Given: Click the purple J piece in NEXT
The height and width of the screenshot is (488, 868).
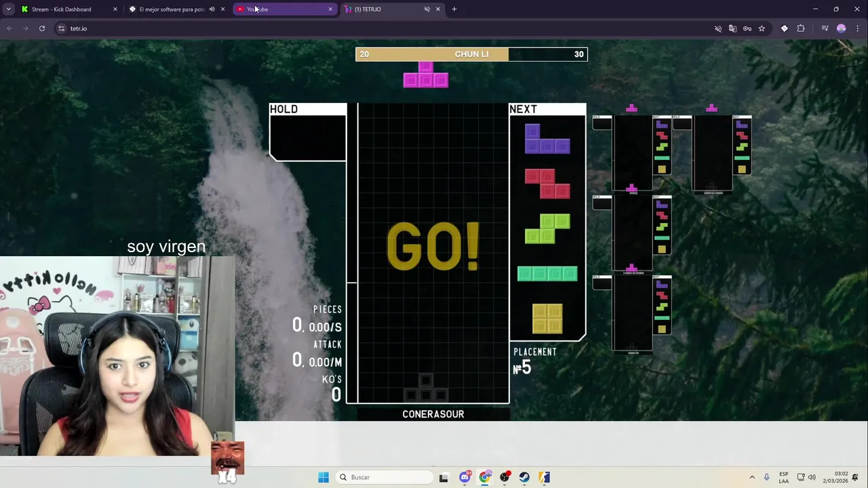Looking at the screenshot, I should click(547, 139).
